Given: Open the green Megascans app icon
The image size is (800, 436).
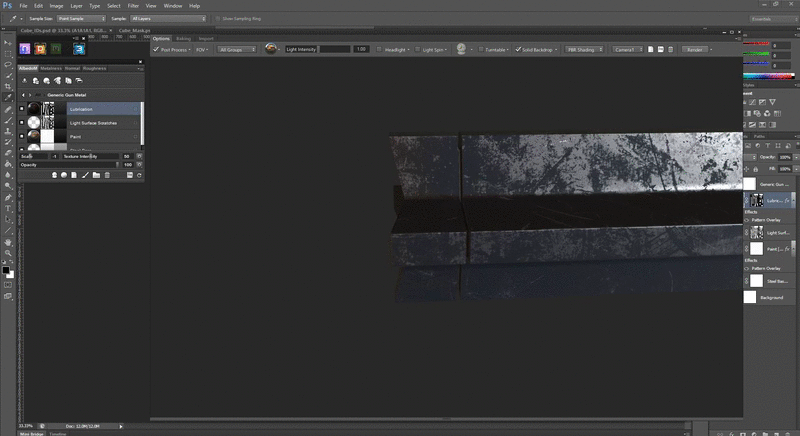Looking at the screenshot, I should 56,49.
